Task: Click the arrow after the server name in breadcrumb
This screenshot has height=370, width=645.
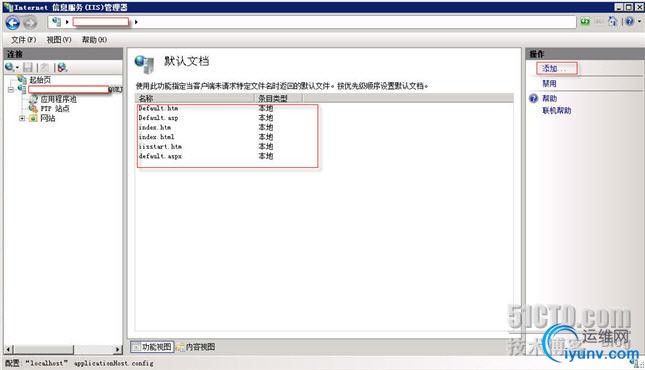Action: tap(136, 22)
